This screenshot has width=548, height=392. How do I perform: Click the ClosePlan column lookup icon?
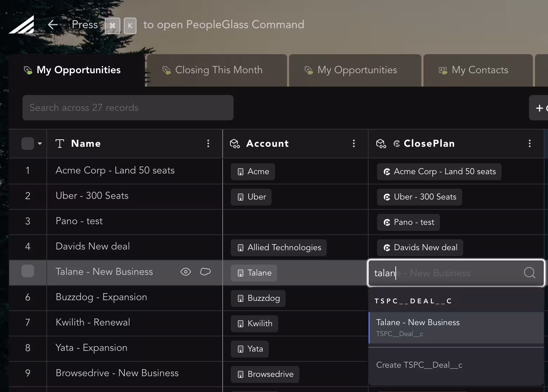[x=381, y=144]
